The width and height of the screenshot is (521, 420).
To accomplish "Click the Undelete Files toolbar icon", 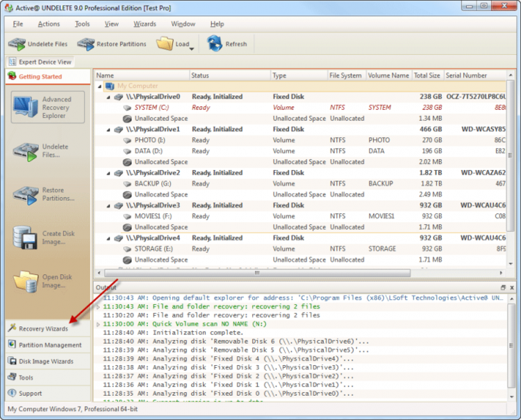I will coord(17,44).
